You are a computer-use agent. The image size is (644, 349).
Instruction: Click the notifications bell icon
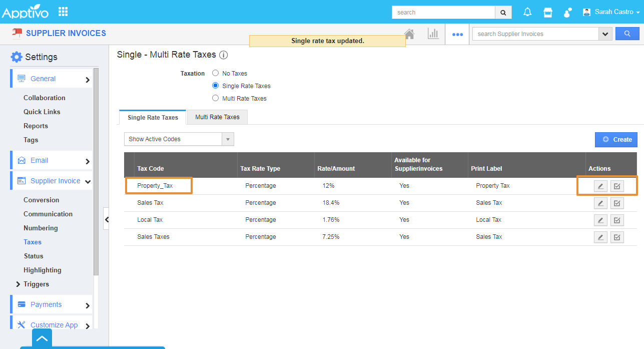tap(527, 12)
